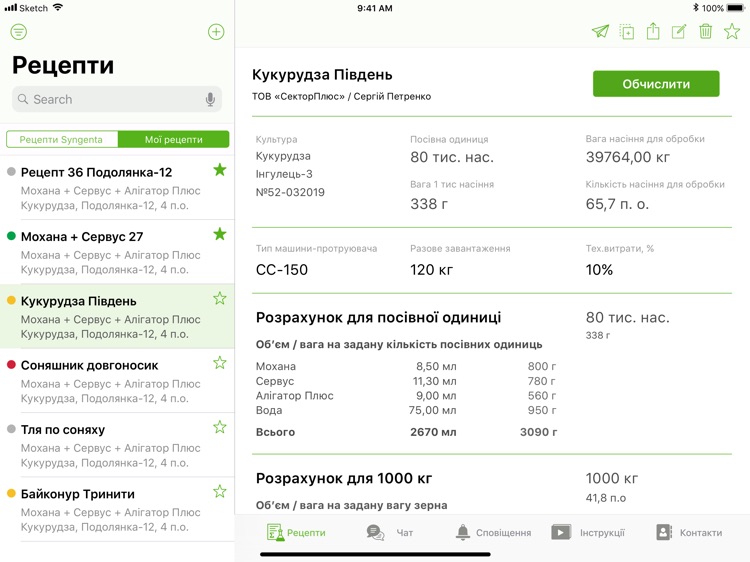The height and width of the screenshot is (562, 750).
Task: Tap the share export icon
Action: click(653, 32)
